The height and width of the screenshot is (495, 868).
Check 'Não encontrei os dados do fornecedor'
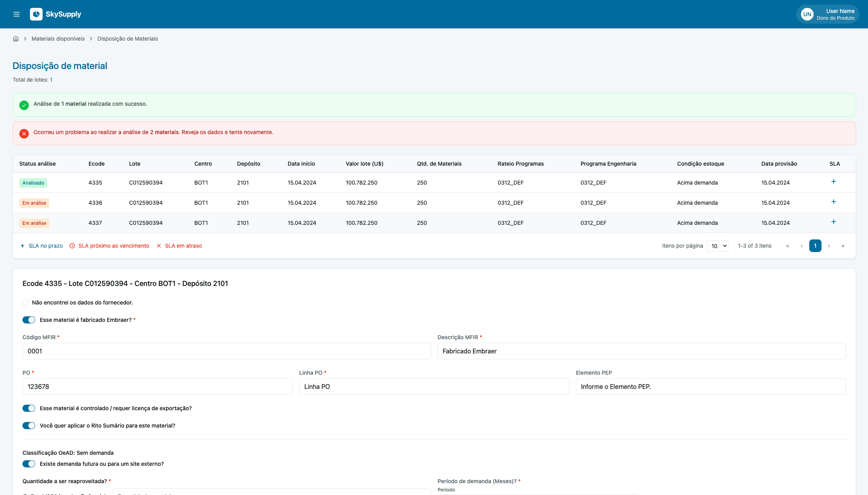point(26,303)
